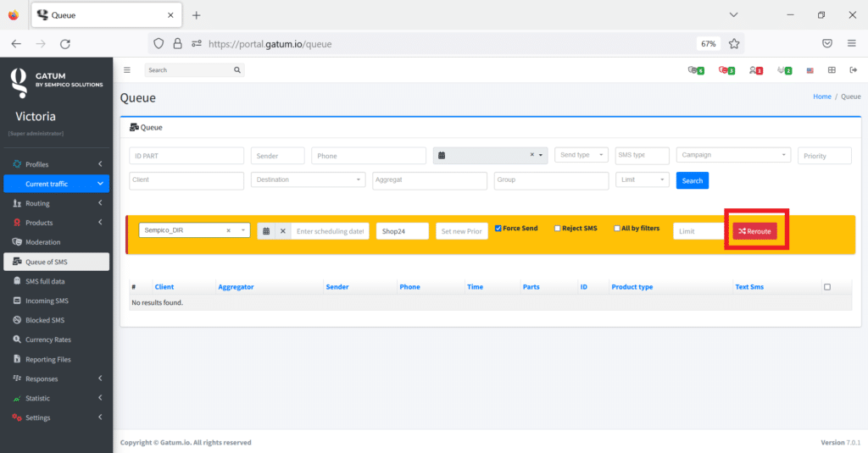Open the handshake notification icon badge 2
Image resolution: width=868 pixels, height=453 pixels.
tap(784, 70)
